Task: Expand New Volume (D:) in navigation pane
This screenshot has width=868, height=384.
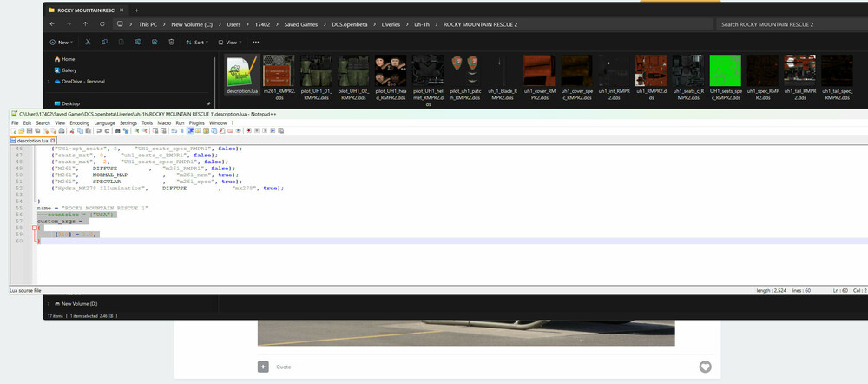Action: tap(49, 304)
